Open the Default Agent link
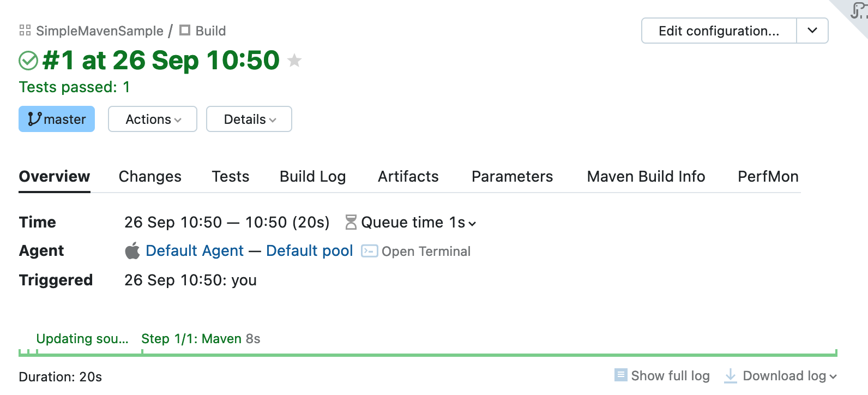Image resolution: width=868 pixels, height=395 pixels. coord(195,251)
